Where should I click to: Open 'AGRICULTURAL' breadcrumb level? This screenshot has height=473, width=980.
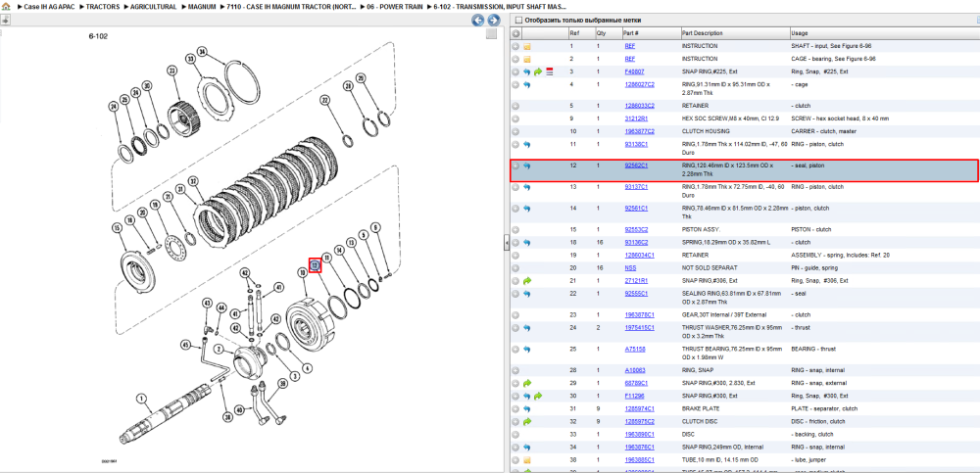154,6
